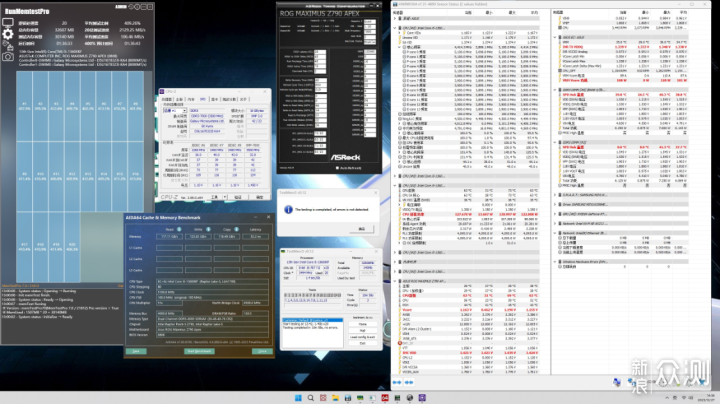The height and width of the screenshot is (404, 720).
Task: Click the info icon beside AIDA64 Write column
Action: click(x=208, y=229)
